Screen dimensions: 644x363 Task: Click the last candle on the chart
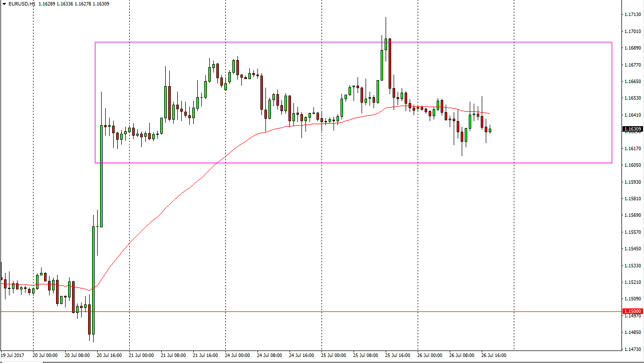tap(490, 130)
